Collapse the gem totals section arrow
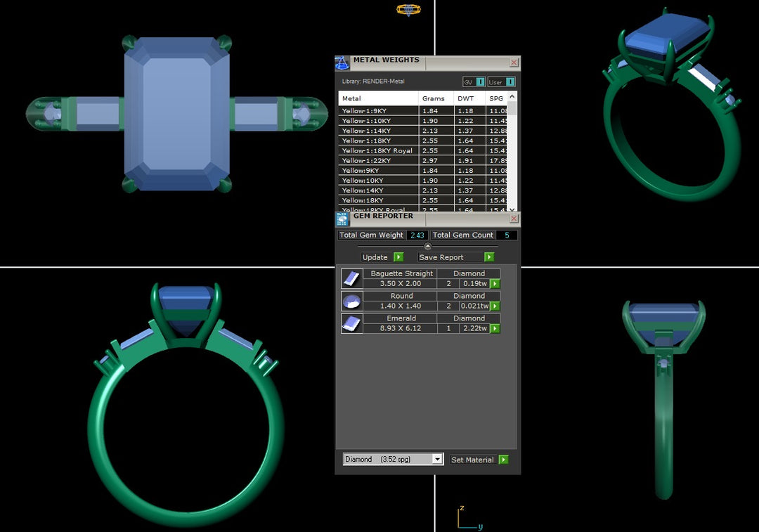The width and height of the screenshot is (759, 532). click(x=428, y=246)
